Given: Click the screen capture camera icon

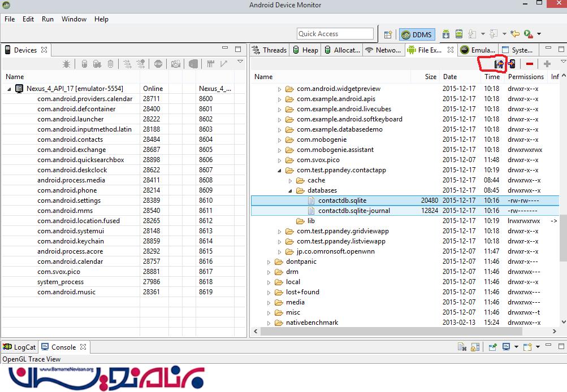Looking at the screenshot, I should click(x=176, y=64).
